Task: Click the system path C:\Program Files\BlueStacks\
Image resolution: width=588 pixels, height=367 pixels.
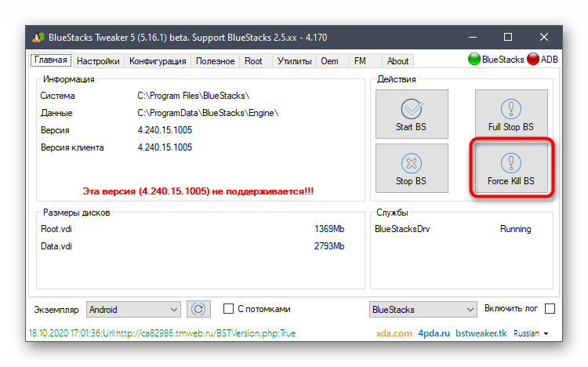Action: (194, 96)
